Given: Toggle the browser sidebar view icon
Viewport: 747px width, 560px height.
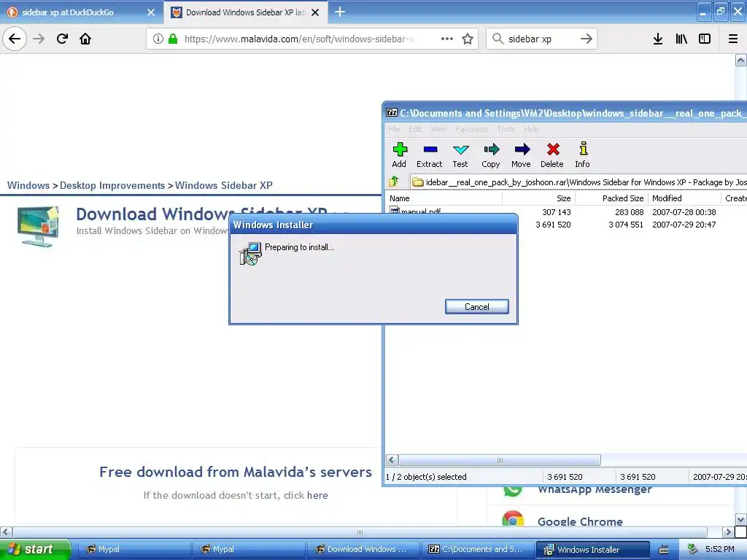Looking at the screenshot, I should click(705, 39).
